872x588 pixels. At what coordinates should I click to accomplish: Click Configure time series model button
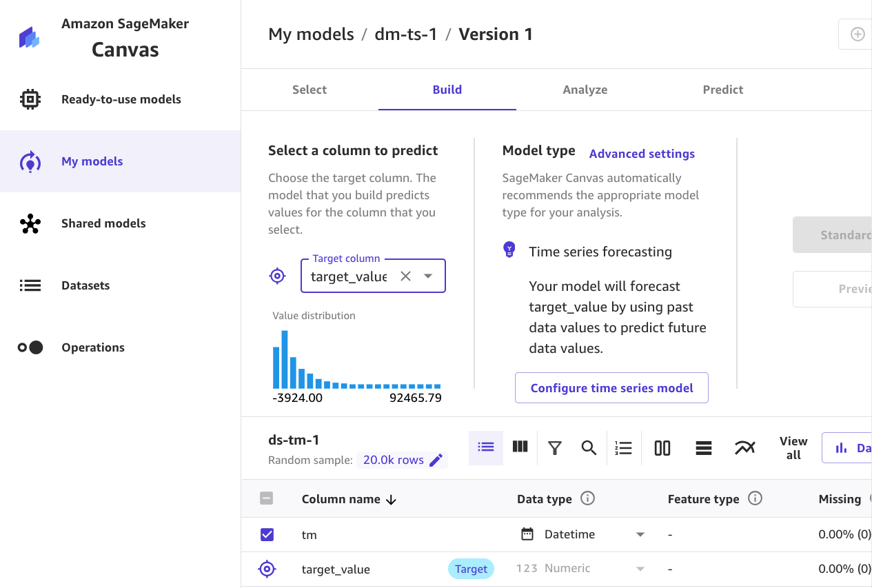[x=611, y=388]
